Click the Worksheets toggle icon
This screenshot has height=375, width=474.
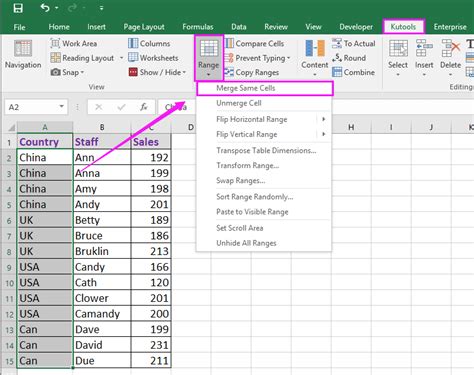(x=133, y=58)
